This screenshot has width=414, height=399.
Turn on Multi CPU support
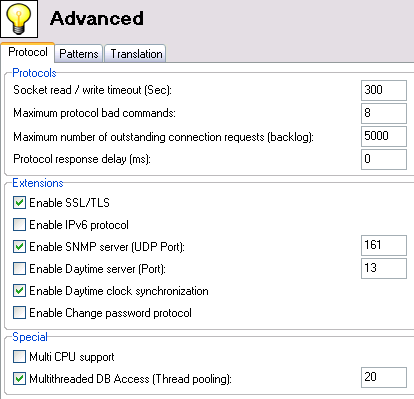pyautogui.click(x=19, y=357)
